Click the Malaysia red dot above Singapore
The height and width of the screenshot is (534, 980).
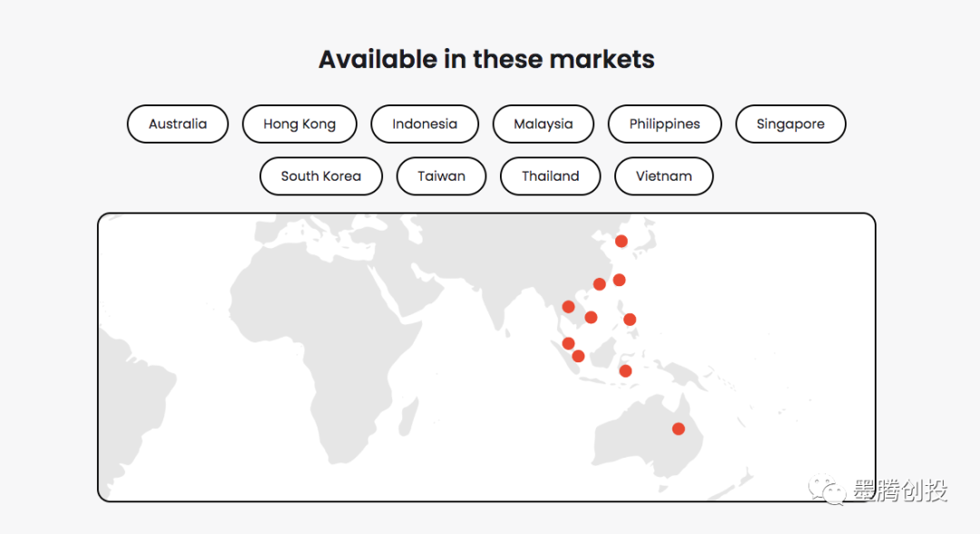click(568, 343)
